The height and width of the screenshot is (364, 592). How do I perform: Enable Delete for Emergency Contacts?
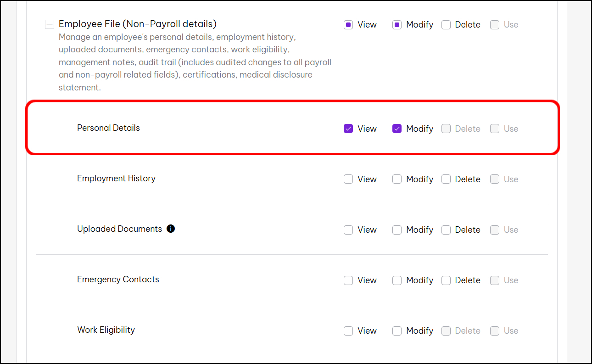coord(446,280)
